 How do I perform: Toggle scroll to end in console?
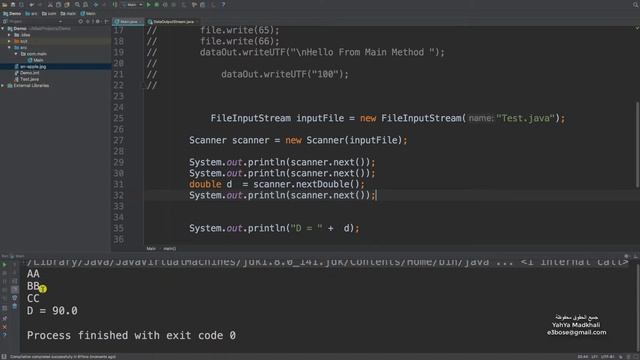(x=15, y=289)
